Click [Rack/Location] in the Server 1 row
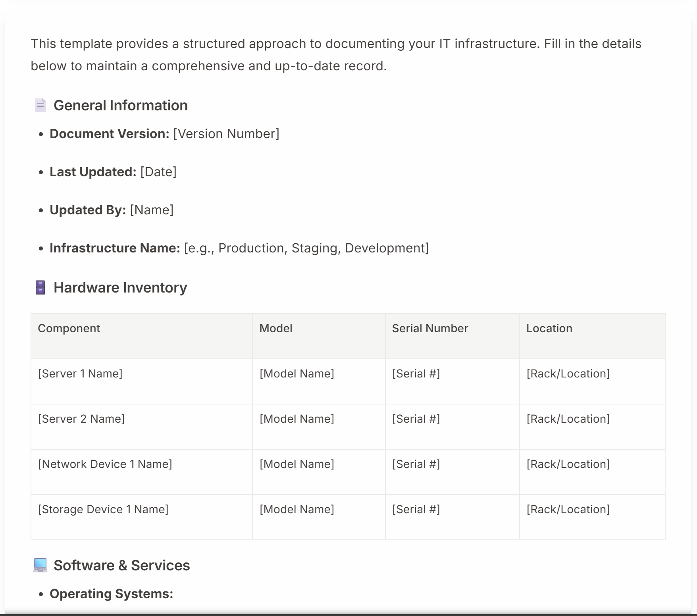Image resolution: width=697 pixels, height=616 pixels. click(568, 374)
